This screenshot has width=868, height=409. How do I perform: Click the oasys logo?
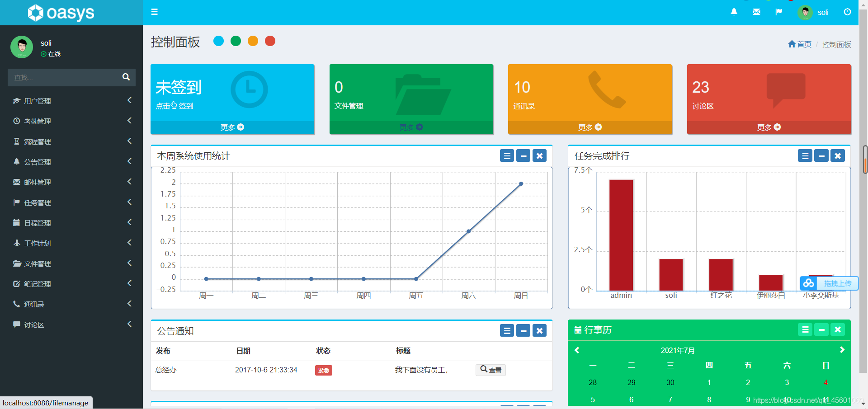[61, 13]
